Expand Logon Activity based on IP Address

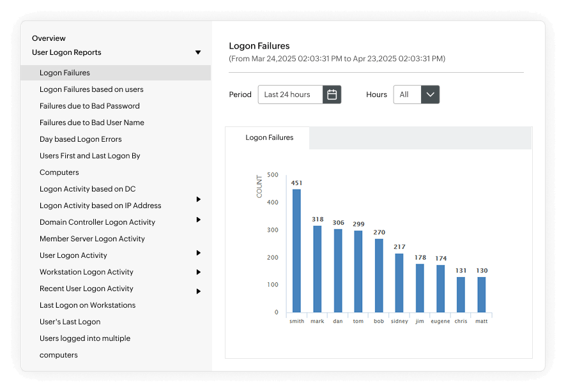(x=198, y=205)
